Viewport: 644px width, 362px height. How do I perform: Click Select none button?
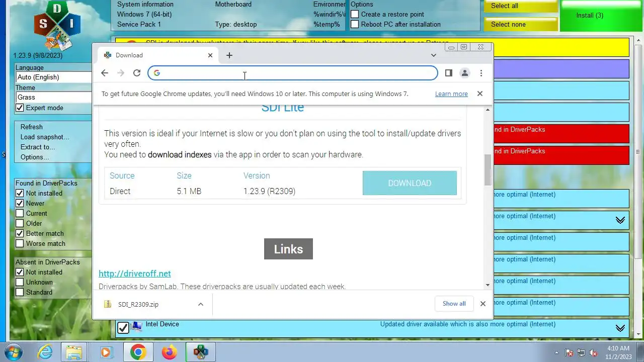tap(521, 24)
